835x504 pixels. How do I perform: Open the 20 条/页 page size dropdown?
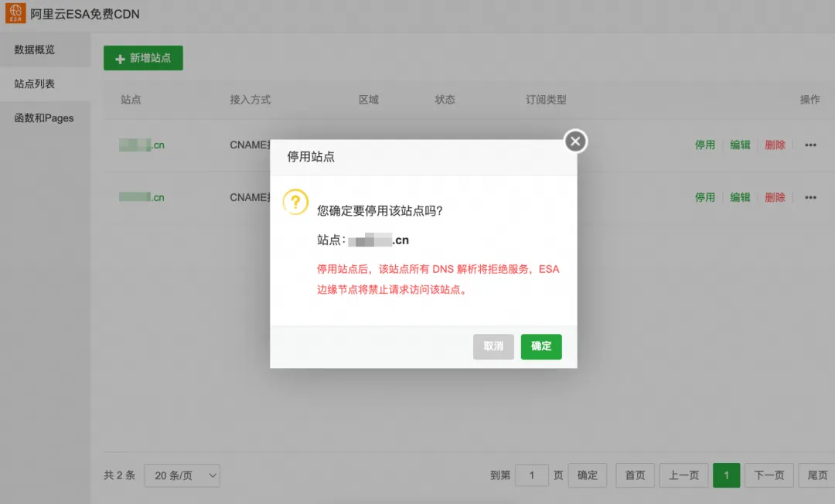pos(182,475)
